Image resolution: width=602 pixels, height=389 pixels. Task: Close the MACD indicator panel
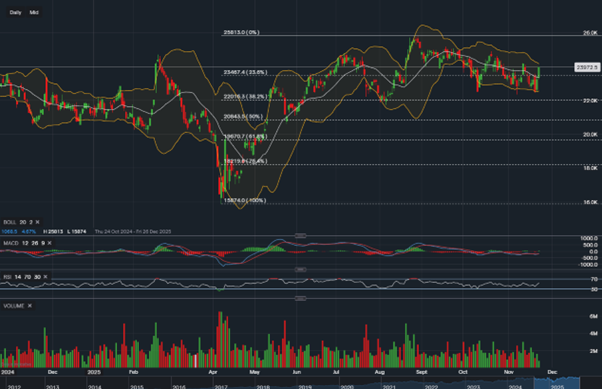[50, 243]
